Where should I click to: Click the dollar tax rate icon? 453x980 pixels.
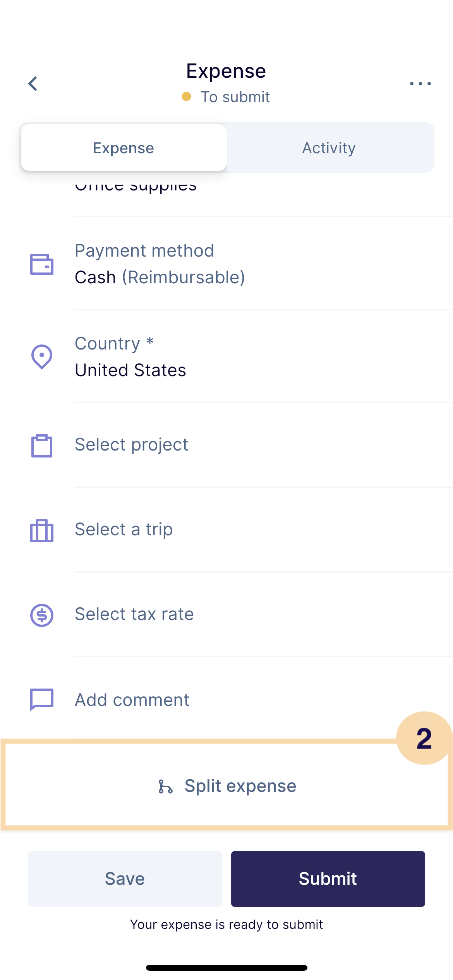pos(42,615)
